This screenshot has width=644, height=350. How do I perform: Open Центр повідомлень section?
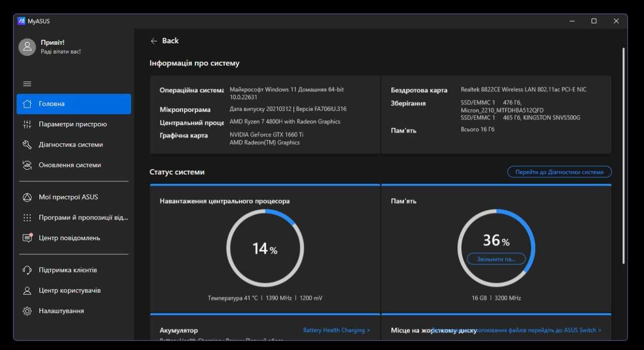click(74, 238)
